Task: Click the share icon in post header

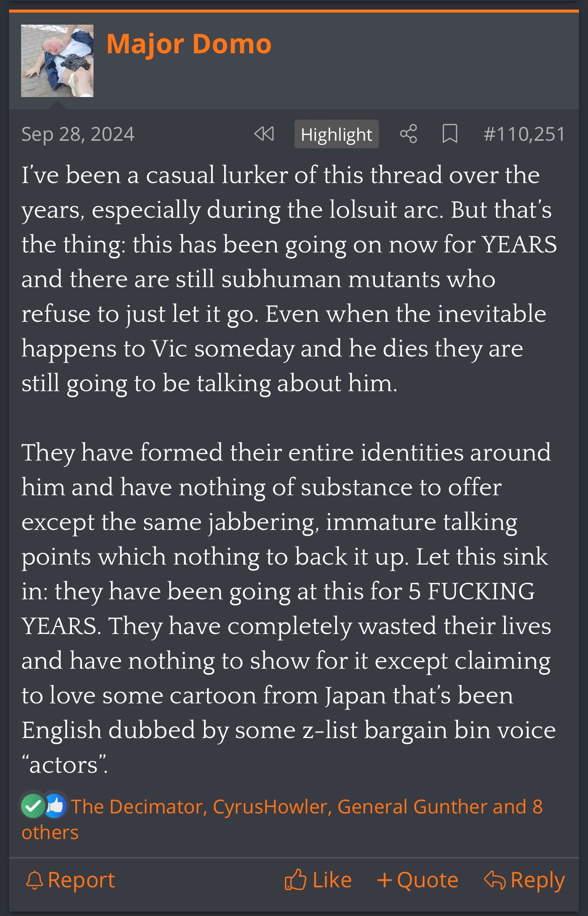Action: point(408,134)
